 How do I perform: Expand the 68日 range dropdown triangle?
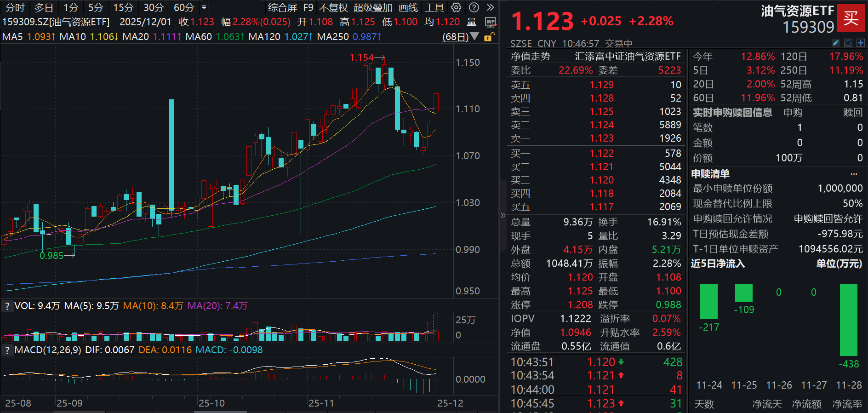(x=475, y=36)
